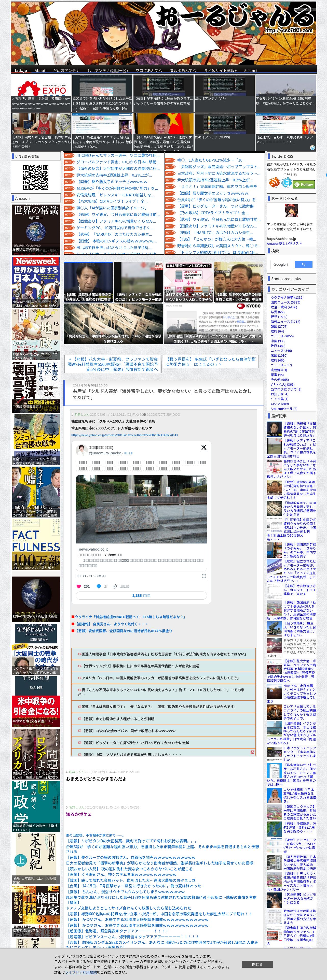The width and height of the screenshot is (327, 980).
Task: Copy tweet link via chain icon
Action: tap(115, 586)
